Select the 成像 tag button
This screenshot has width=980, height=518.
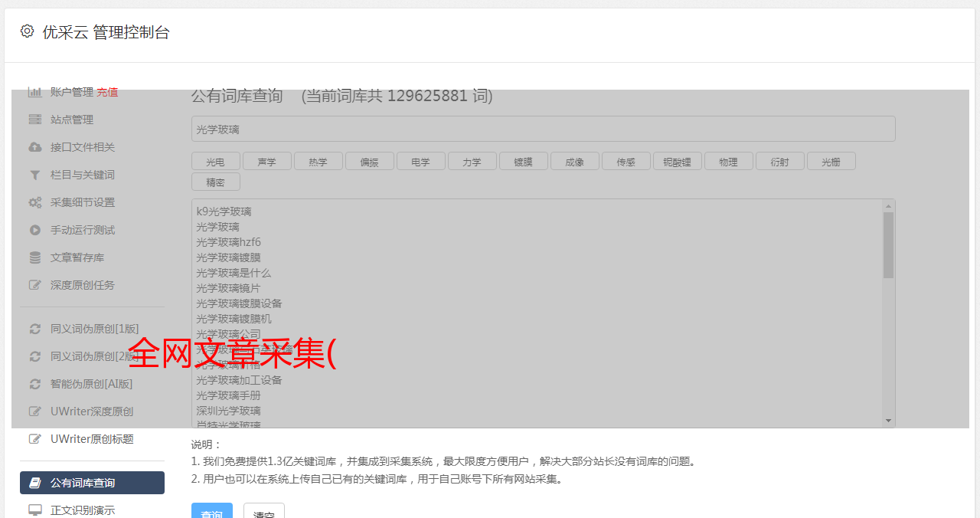coord(574,161)
